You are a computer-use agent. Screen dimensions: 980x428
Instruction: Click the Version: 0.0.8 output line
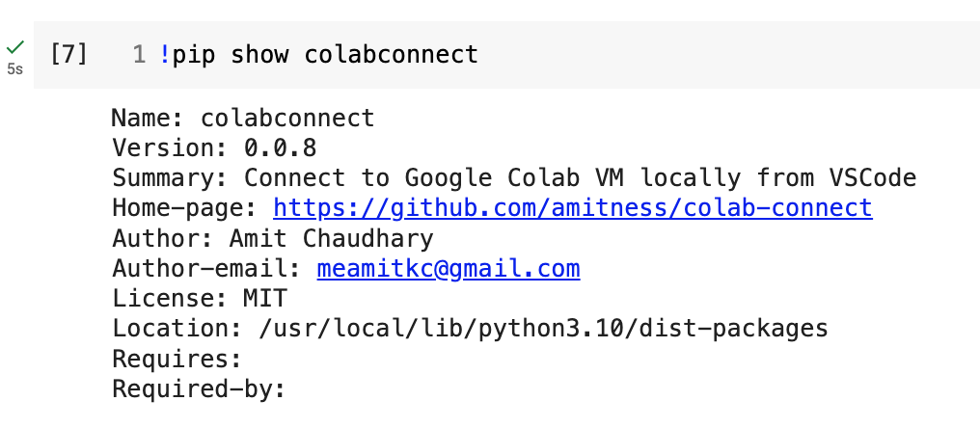[214, 148]
